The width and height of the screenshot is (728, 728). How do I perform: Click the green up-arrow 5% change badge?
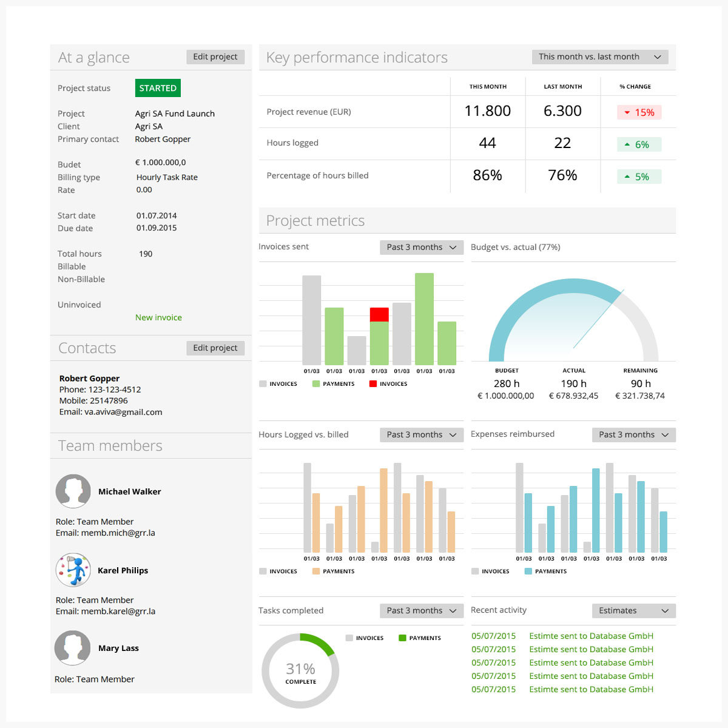pos(639,177)
